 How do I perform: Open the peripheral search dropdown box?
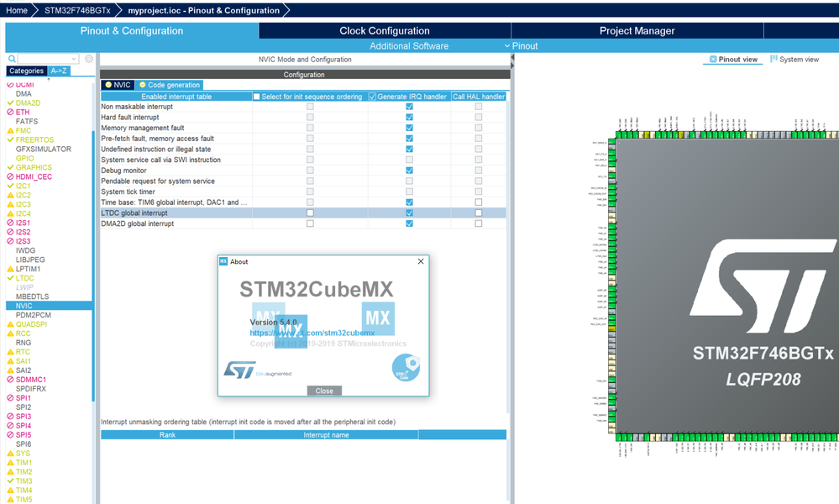click(x=48, y=59)
